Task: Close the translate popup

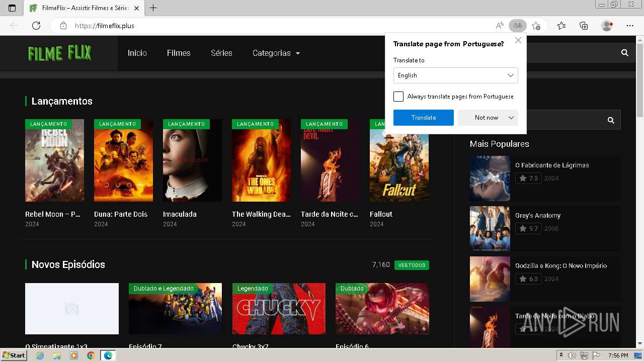Action: click(518, 40)
